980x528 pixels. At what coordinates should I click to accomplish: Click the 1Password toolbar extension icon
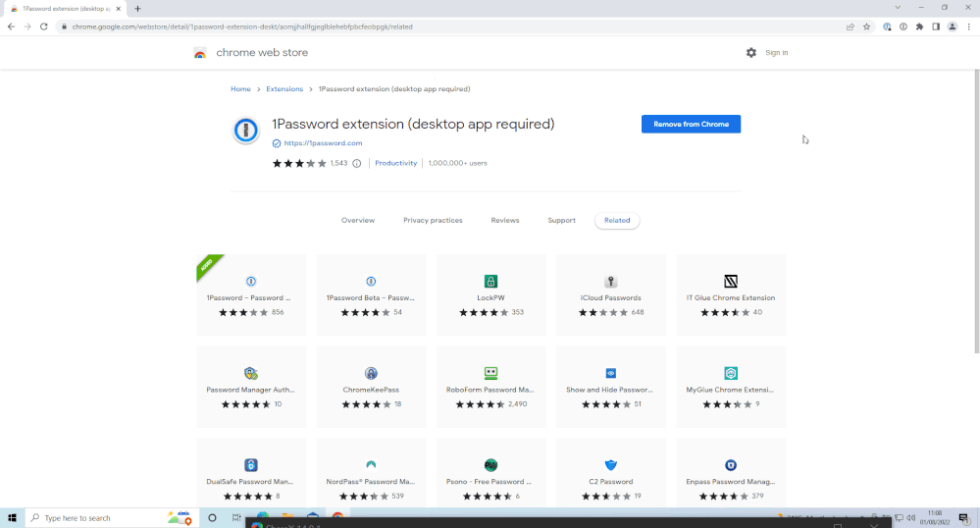click(903, 26)
